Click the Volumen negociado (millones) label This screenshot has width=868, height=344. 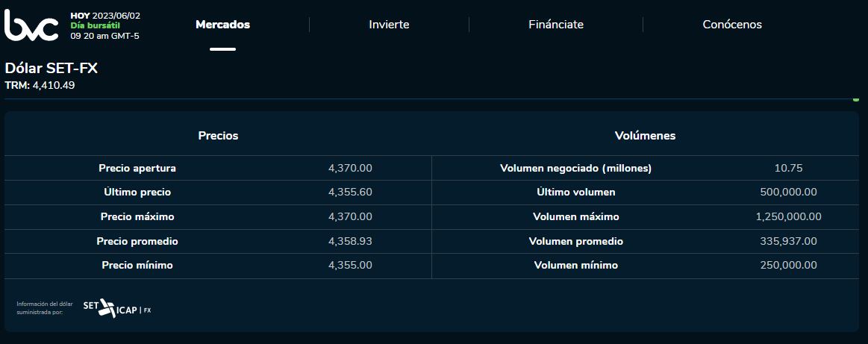(x=575, y=169)
